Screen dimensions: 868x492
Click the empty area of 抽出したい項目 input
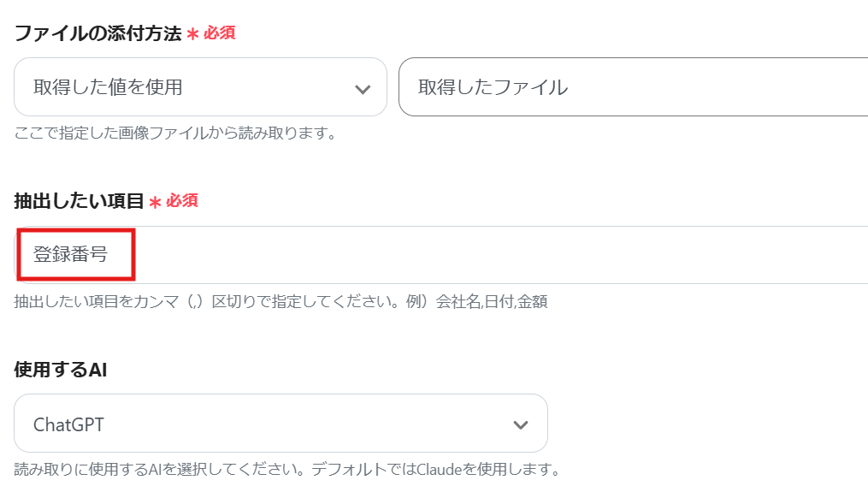[496, 255]
